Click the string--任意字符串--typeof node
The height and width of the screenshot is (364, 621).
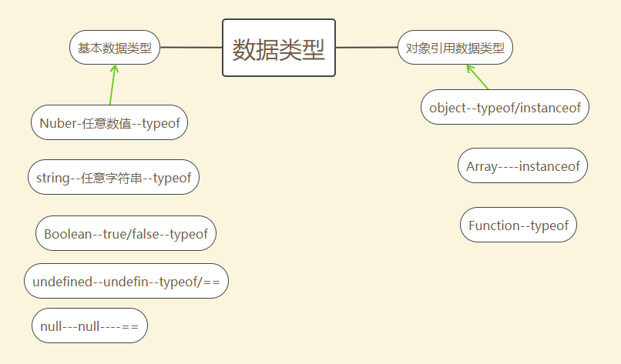(114, 177)
